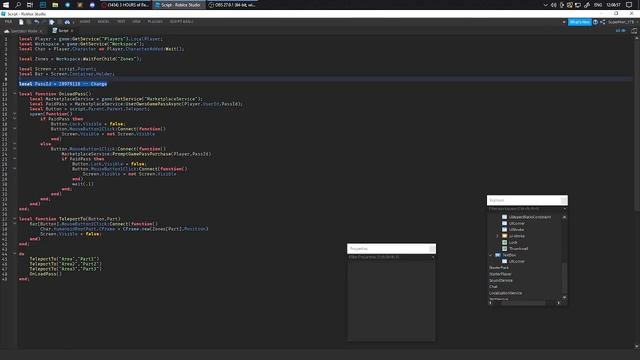Select LocalizationService in Explorer
The height and width of the screenshot is (360, 640).
tap(505, 293)
